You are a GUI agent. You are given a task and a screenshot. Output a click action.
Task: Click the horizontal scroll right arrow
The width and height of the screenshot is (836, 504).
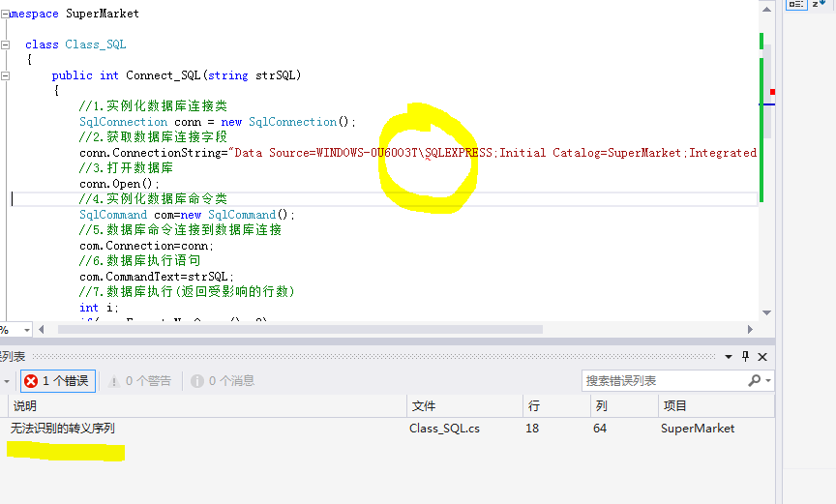tap(750, 329)
